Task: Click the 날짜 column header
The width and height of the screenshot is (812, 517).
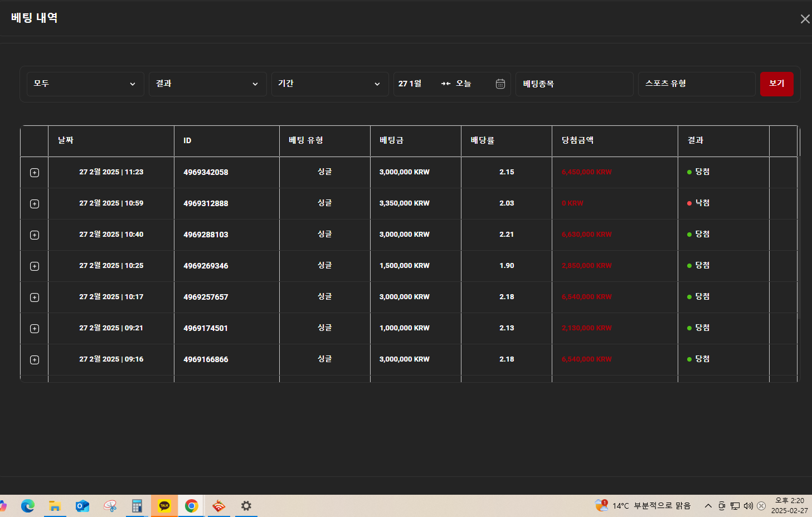Action: pos(66,140)
